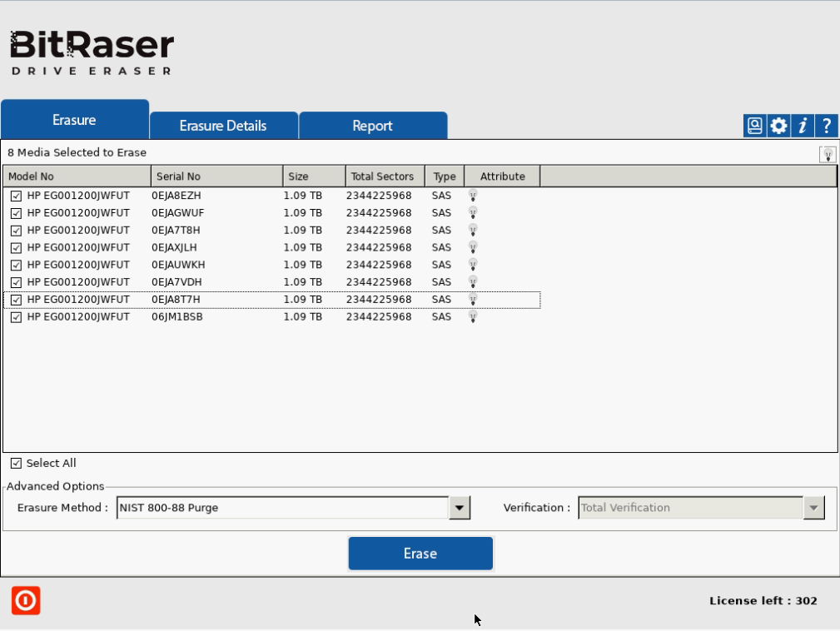Screen dimensions: 840x631
Task: Click 1.09 TB size in 06JM1BSB row
Action: pos(303,316)
